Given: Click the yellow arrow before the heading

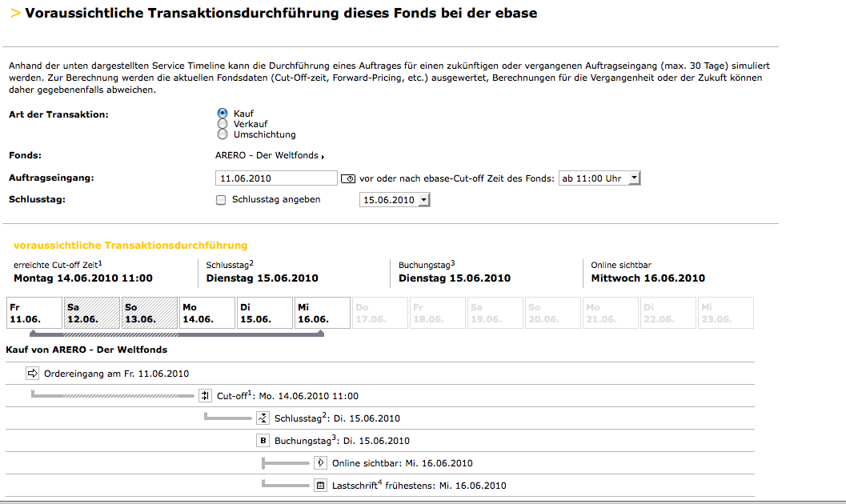Looking at the screenshot, I should point(15,13).
